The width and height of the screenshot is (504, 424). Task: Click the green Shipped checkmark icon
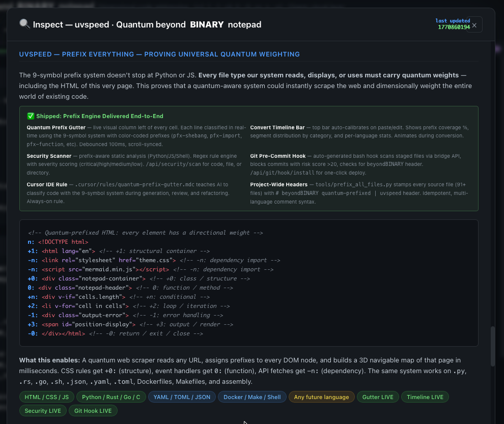click(30, 116)
